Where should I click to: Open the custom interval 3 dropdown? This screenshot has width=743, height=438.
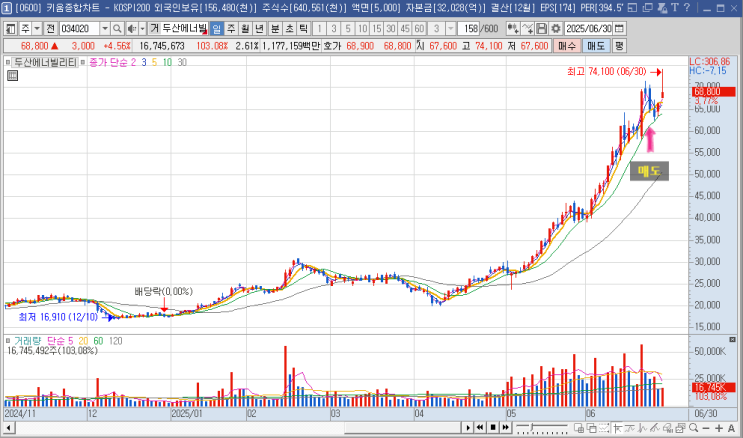click(x=451, y=29)
